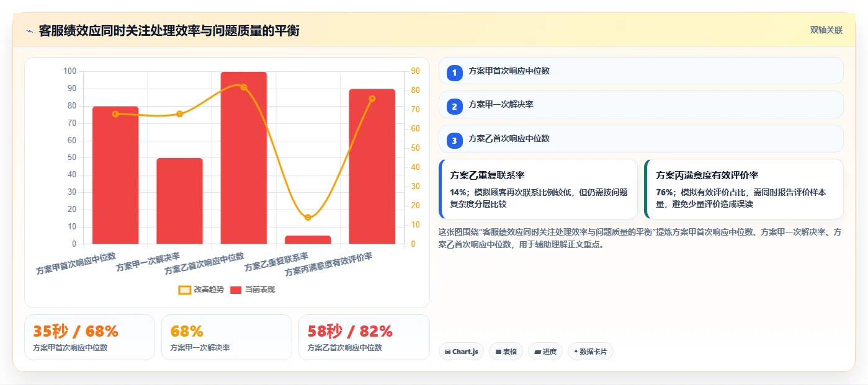The height and width of the screenshot is (385, 868).
Task: Click the 表格 tag
Action: (x=506, y=352)
